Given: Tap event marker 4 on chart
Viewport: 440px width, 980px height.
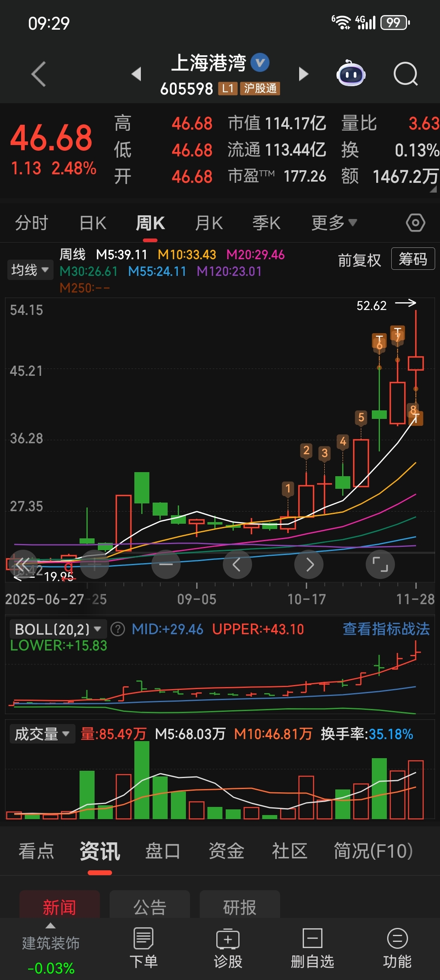Looking at the screenshot, I should (343, 442).
